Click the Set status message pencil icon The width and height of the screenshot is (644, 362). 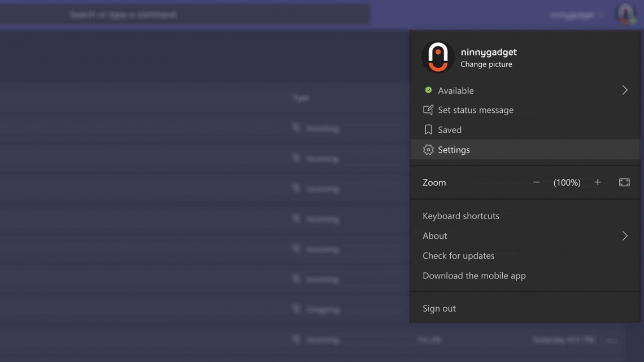pyautogui.click(x=428, y=110)
